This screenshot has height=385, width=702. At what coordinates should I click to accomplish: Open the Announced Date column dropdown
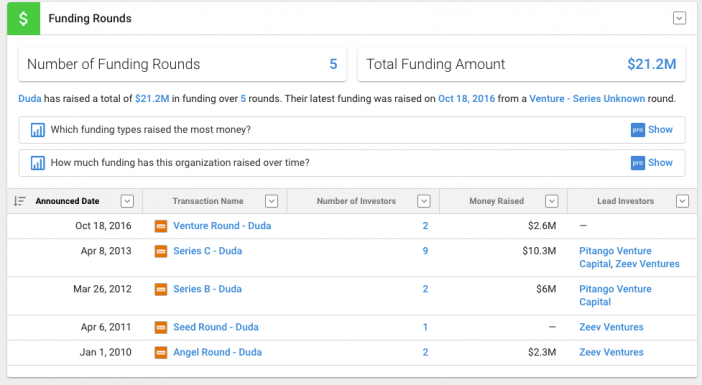tap(127, 201)
